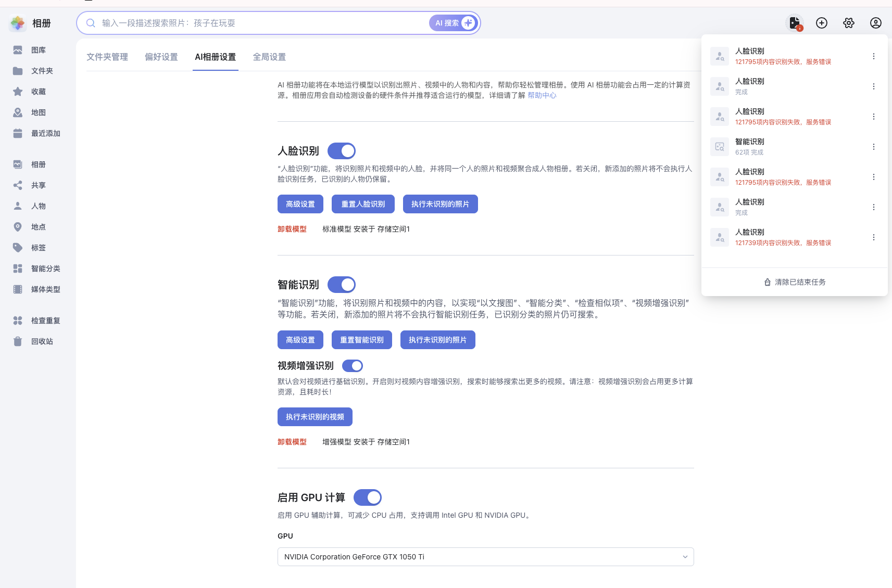
Task: Open settings gear icon in header
Action: click(x=849, y=23)
